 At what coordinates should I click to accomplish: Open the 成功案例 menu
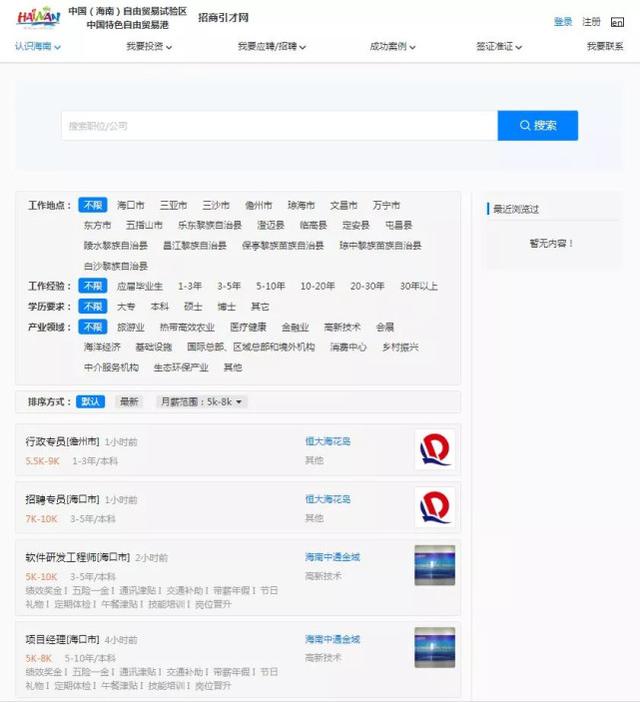pyautogui.click(x=393, y=47)
